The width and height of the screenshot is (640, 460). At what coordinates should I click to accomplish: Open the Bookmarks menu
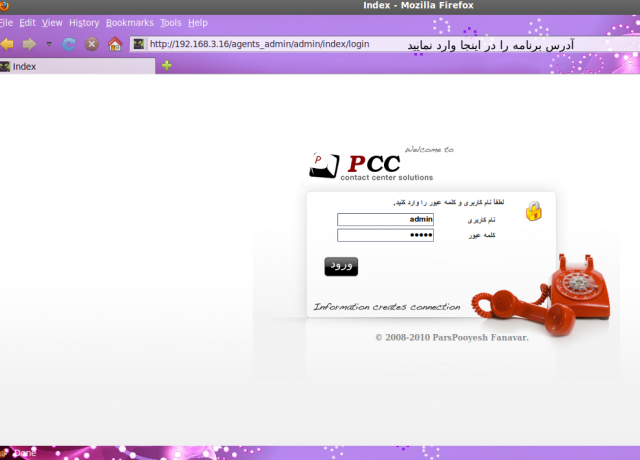pos(130,22)
